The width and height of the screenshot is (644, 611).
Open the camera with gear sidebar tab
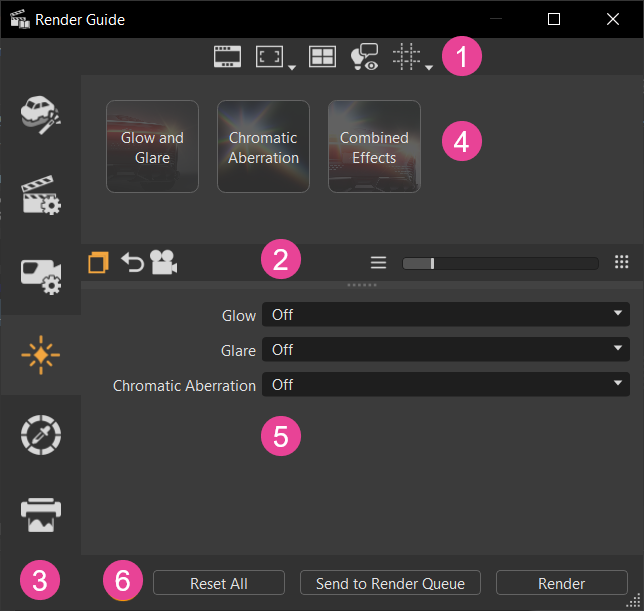(x=41, y=276)
